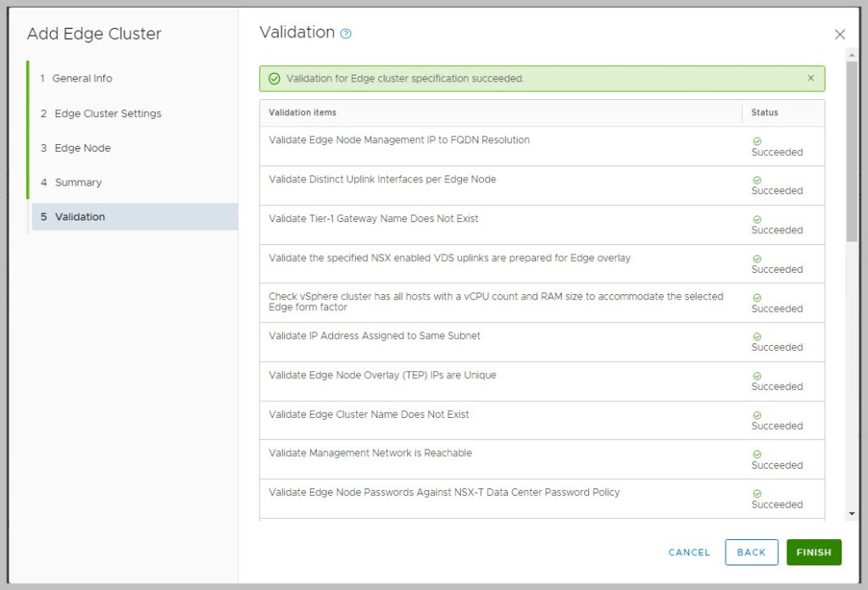Open Edge Cluster Settings step
The width and height of the screenshot is (868, 590).
108,114
